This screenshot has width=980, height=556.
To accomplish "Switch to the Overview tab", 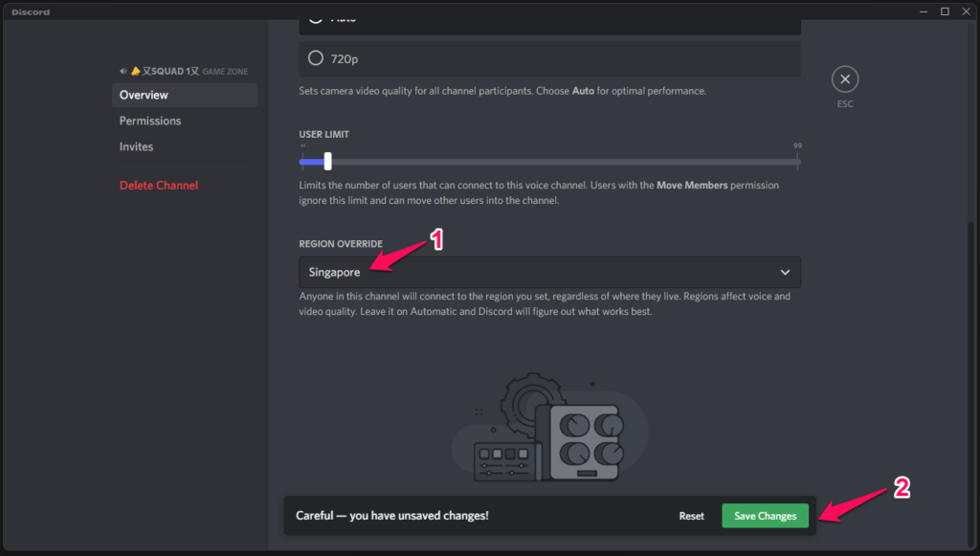I will point(144,95).
